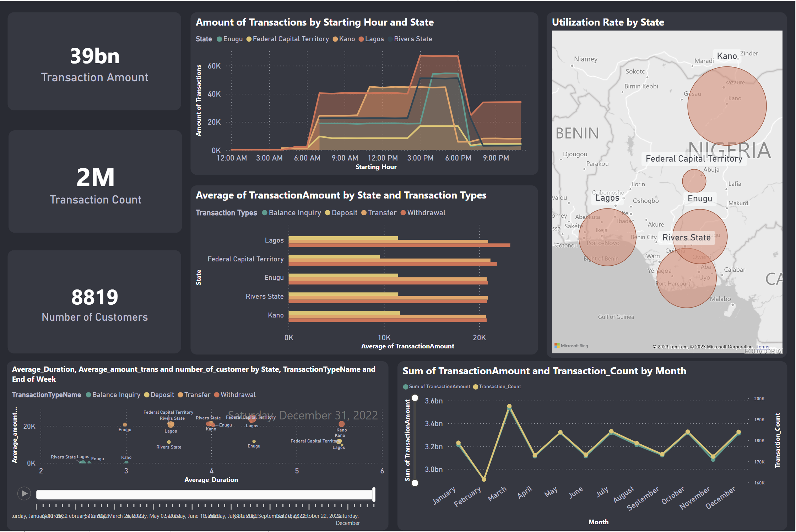The width and height of the screenshot is (796, 532).
Task: Click the play axis slider handle
Action: click(x=374, y=494)
